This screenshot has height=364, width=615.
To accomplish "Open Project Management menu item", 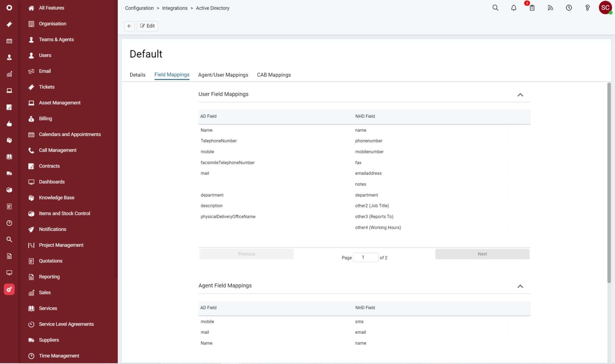I will (x=61, y=245).
